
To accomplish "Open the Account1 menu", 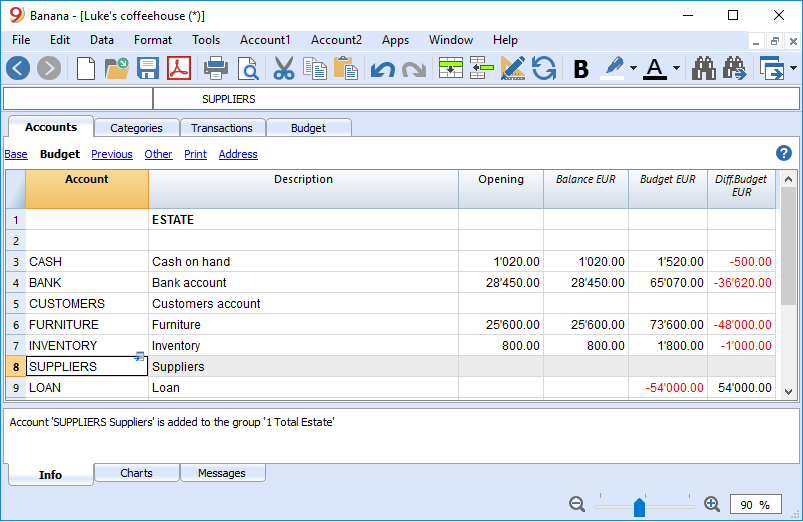I will [265, 40].
